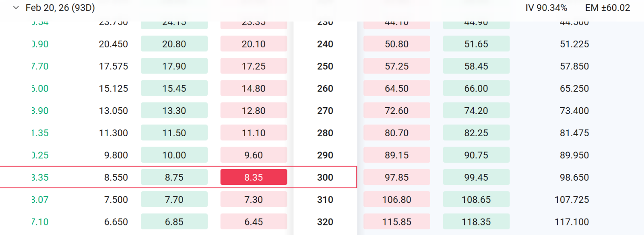Click the IV 90.34% label

(546, 8)
